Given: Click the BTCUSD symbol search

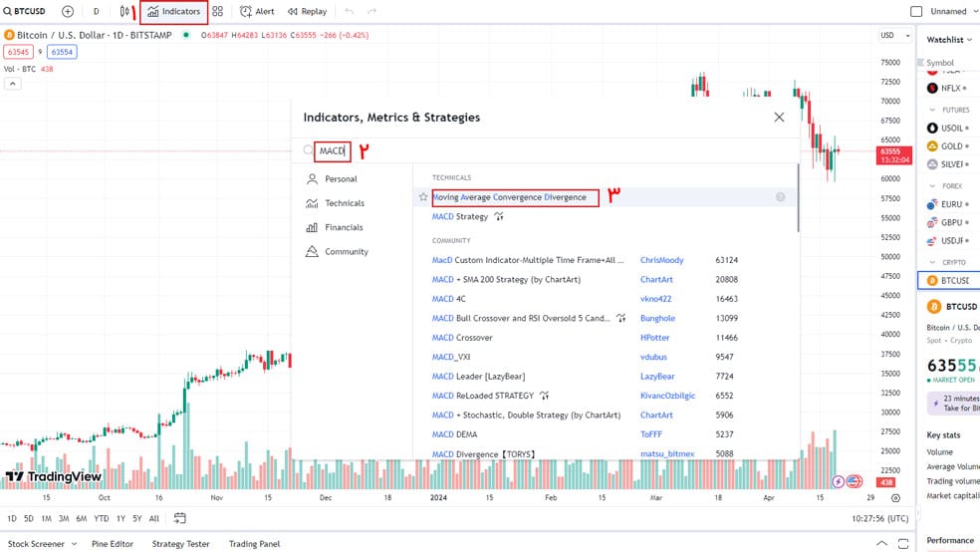Looking at the screenshot, I should (25, 11).
